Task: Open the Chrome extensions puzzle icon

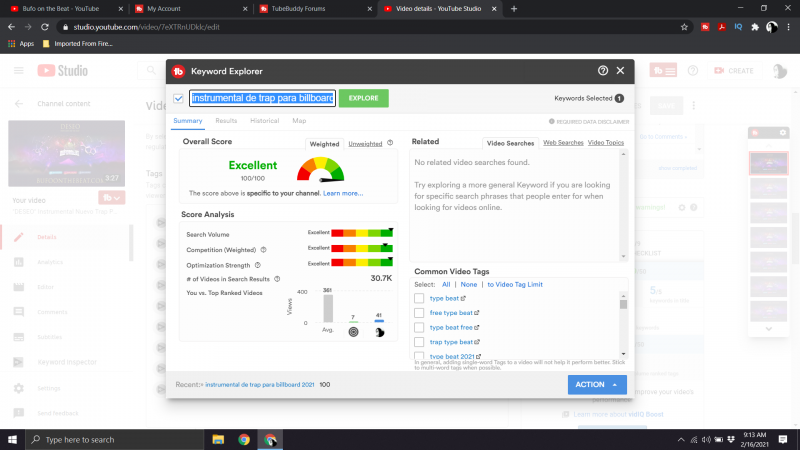Action: point(755,27)
